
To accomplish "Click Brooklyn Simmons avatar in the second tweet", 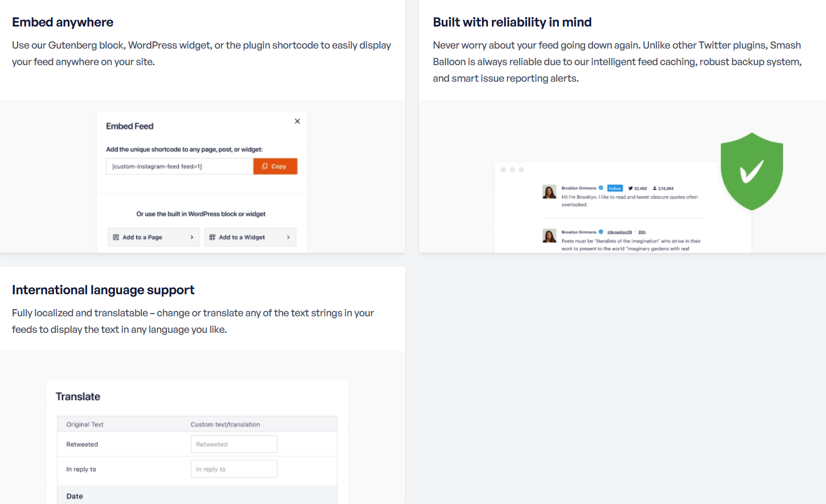I will point(549,236).
